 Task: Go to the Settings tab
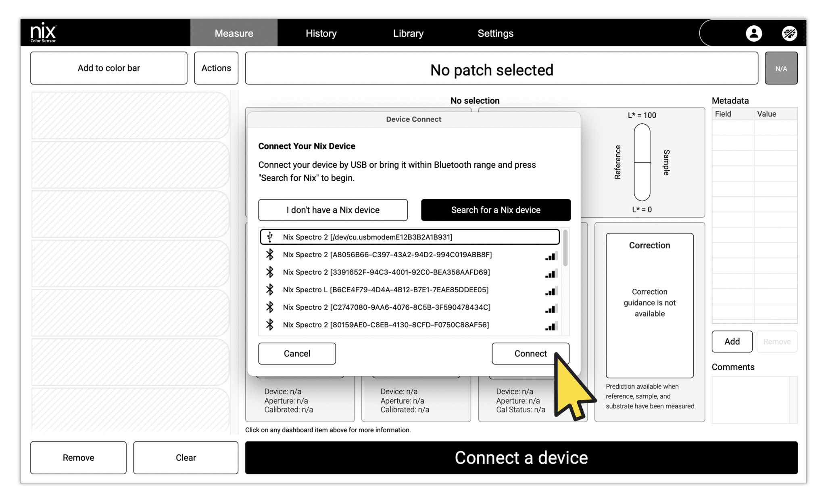click(495, 33)
